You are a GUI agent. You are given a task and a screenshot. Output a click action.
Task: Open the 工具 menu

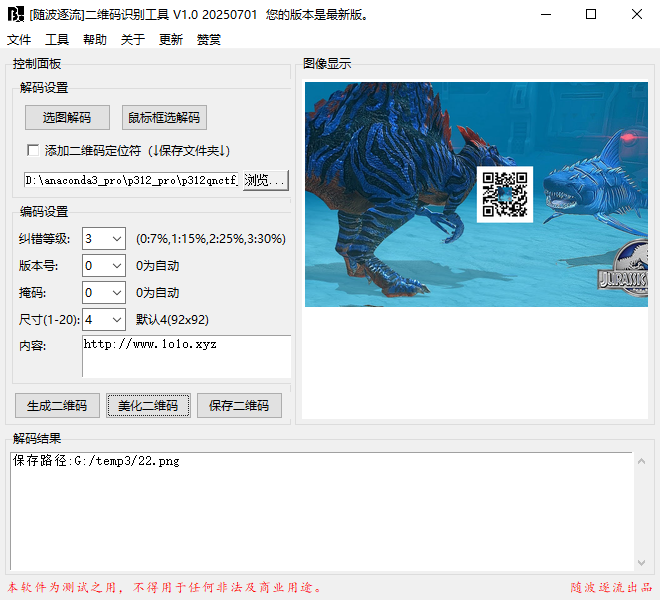[57, 40]
